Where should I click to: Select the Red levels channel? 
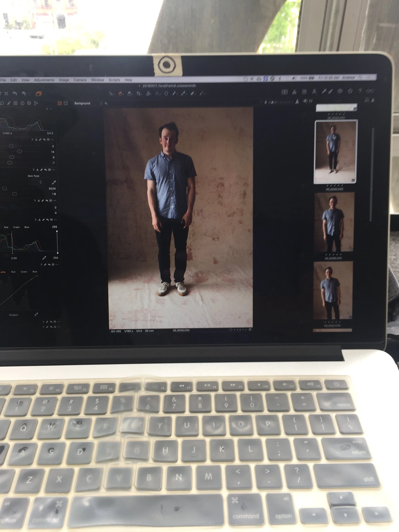point(6,227)
